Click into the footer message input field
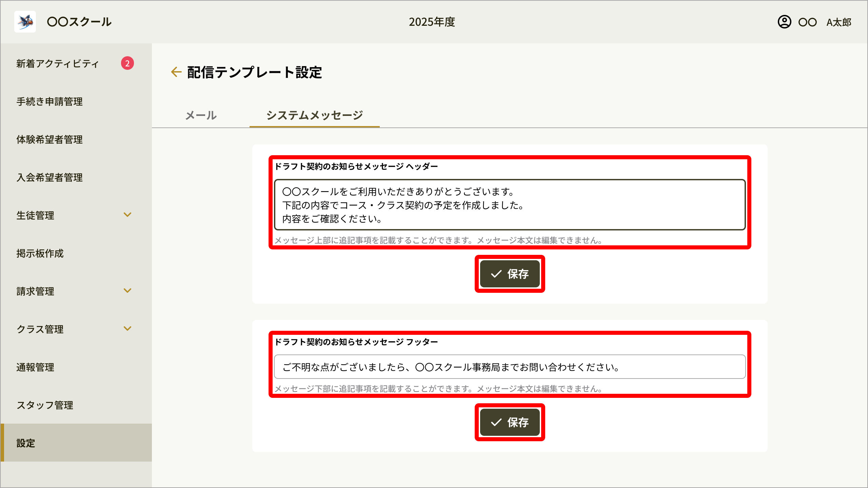This screenshot has height=488, width=868. 510,367
